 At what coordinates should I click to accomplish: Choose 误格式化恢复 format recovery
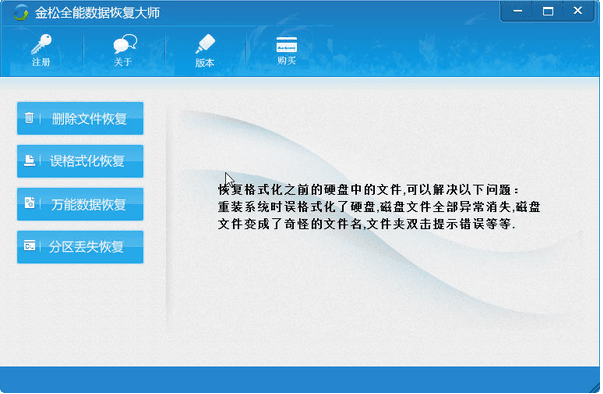[x=80, y=161]
